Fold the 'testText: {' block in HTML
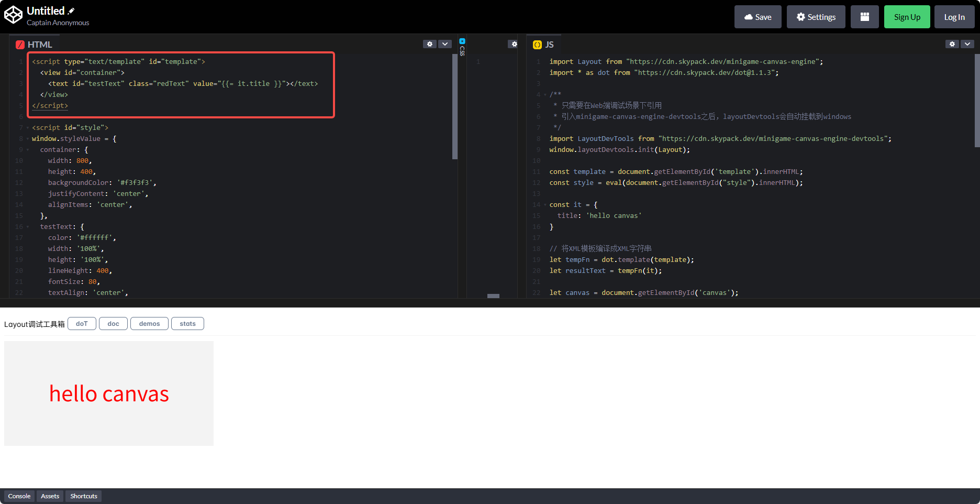980x504 pixels. pos(28,227)
